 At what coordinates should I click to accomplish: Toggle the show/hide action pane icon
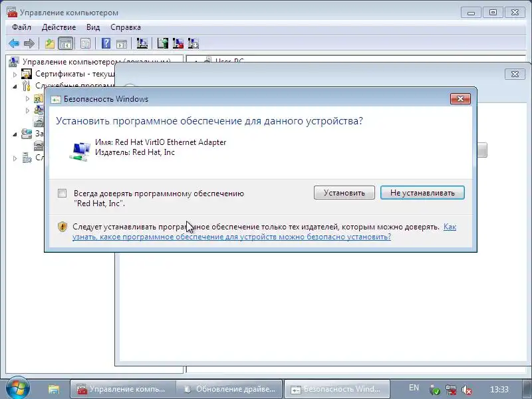(x=122, y=43)
